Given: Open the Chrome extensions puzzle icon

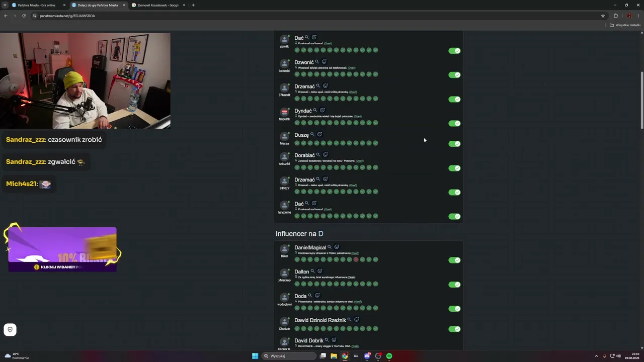Looking at the screenshot, I should coord(615,16).
